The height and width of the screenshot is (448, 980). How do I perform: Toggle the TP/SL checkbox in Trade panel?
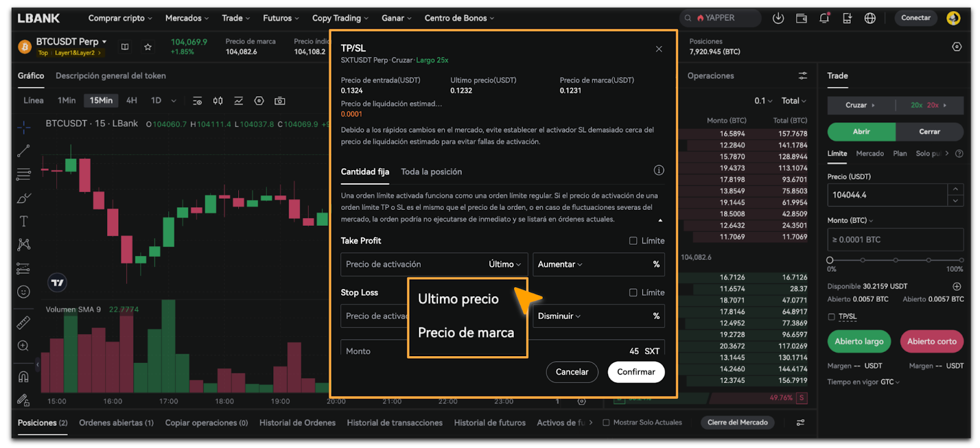click(x=831, y=316)
